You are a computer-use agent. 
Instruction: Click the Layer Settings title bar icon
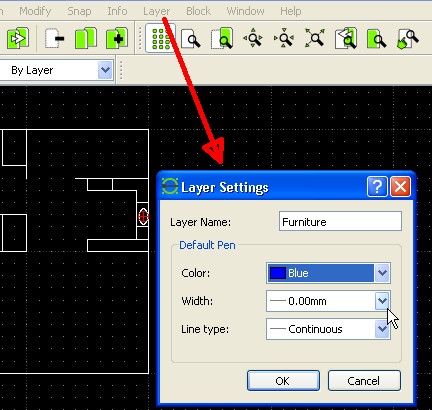170,187
